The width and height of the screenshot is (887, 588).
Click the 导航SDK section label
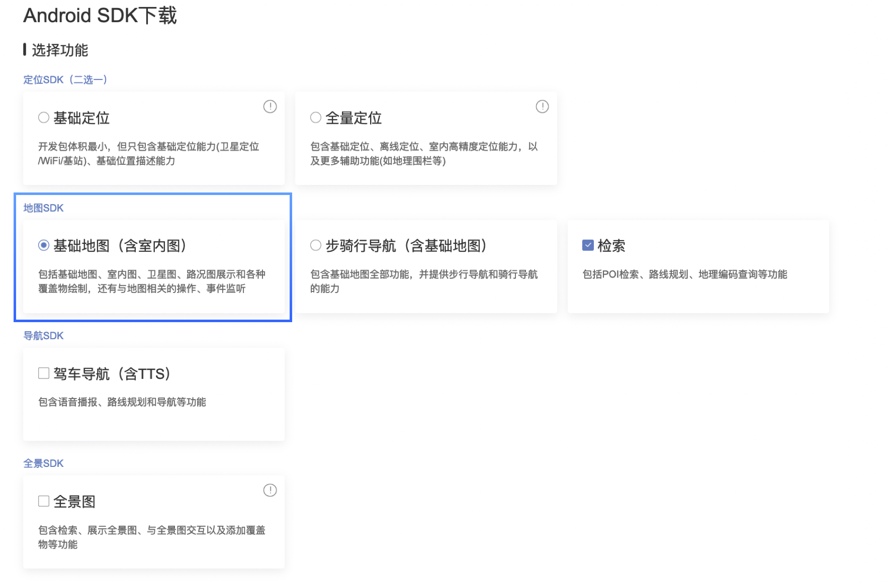[44, 336]
